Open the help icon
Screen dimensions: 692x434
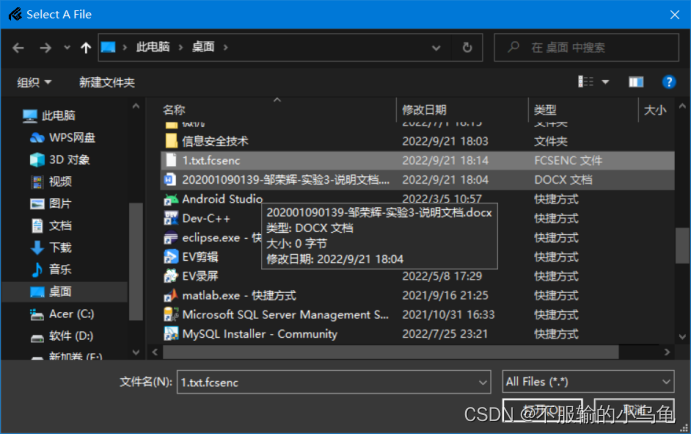[x=669, y=82]
